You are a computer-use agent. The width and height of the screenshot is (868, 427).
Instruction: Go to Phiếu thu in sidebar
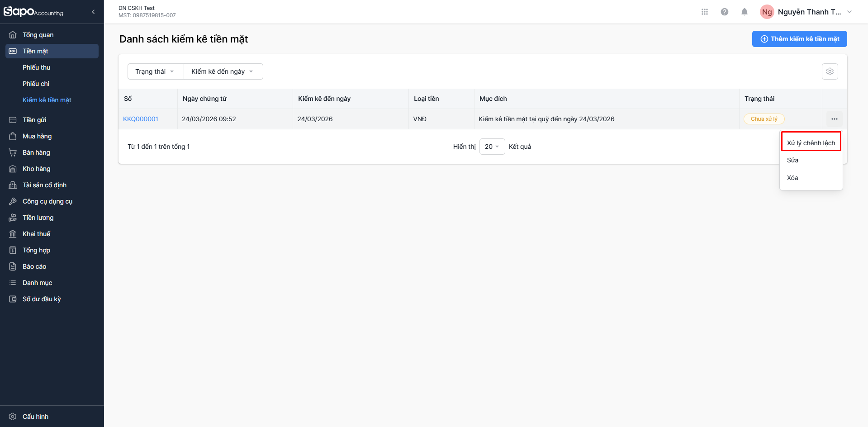click(36, 67)
